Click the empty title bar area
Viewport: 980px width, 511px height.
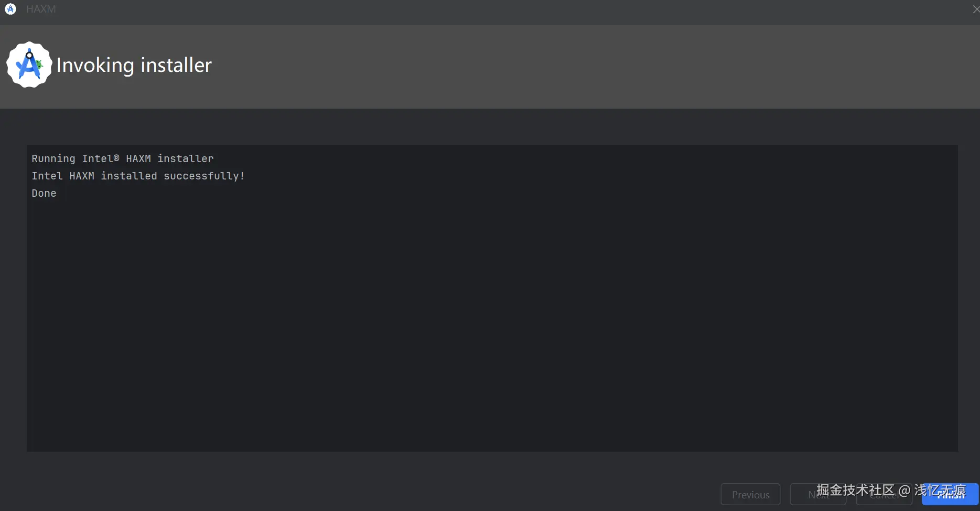pos(498,9)
